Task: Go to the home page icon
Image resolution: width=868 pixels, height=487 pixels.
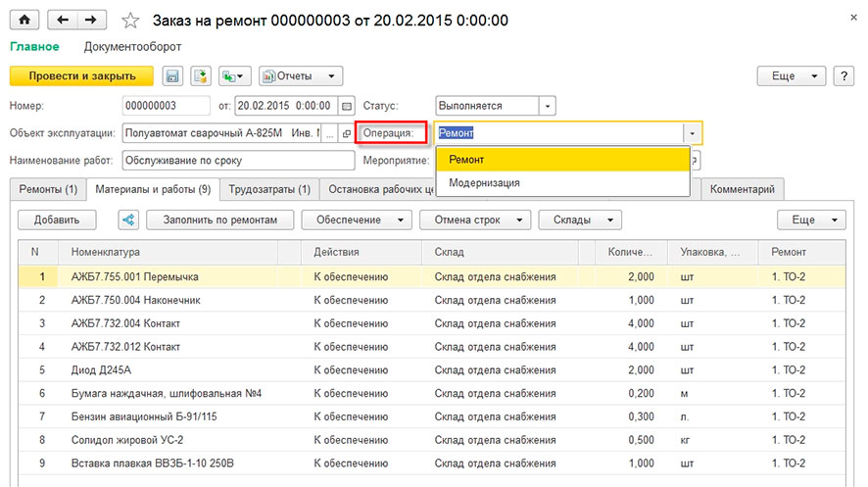Action: 24,20
